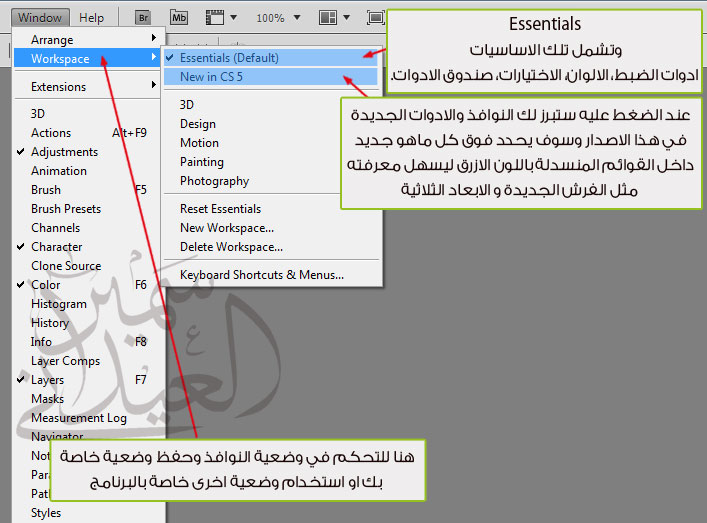Show the Masks panel
This screenshot has width=707, height=523.
pyautogui.click(x=89, y=399)
